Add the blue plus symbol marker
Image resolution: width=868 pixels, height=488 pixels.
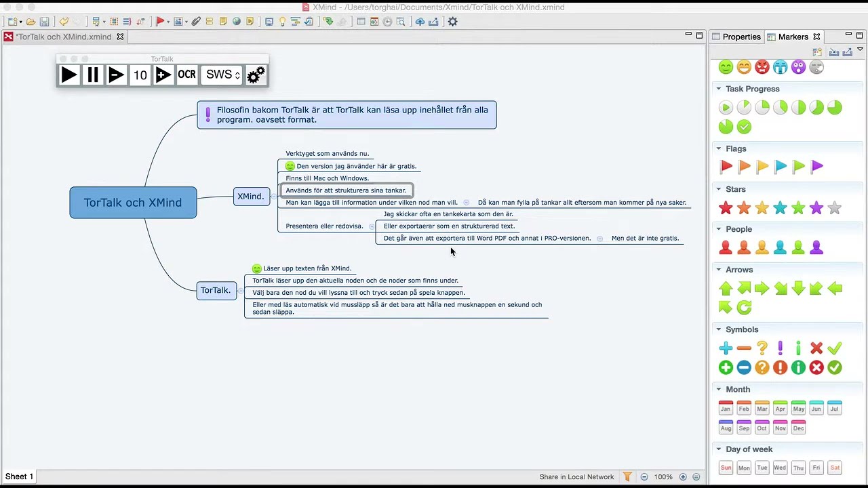coord(726,348)
